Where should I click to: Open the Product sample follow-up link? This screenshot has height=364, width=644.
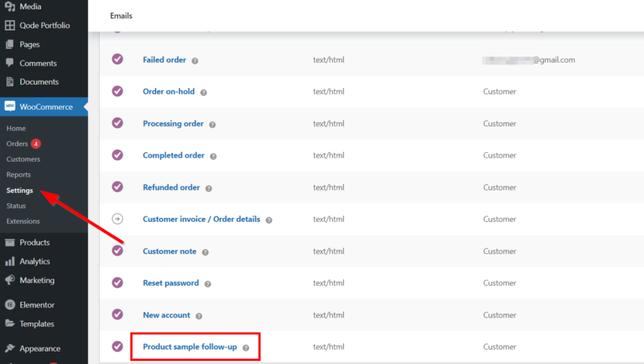click(x=190, y=347)
